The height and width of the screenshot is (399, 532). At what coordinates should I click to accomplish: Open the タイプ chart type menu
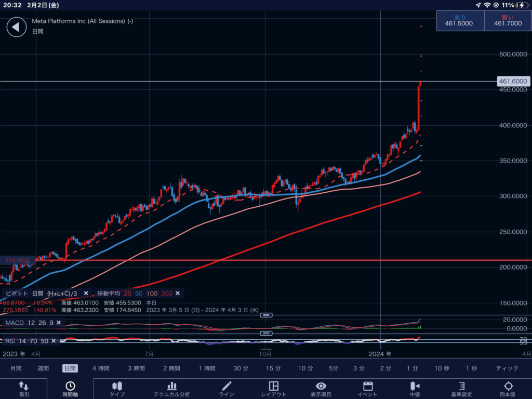[x=117, y=389]
